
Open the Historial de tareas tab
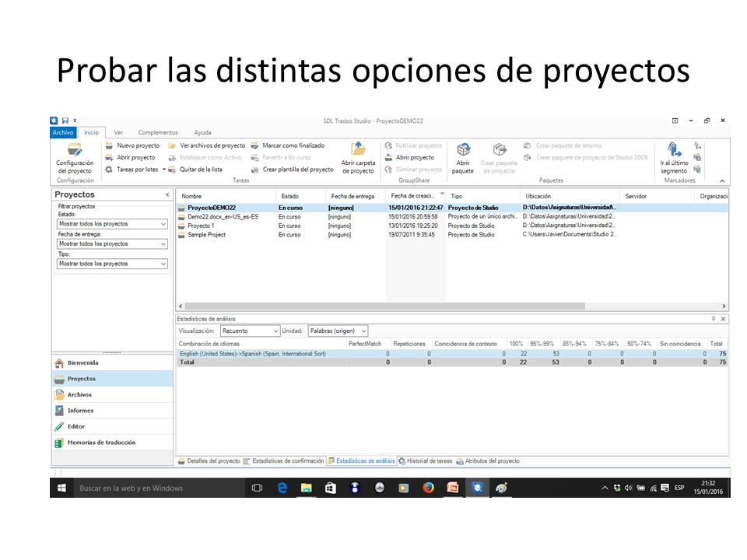click(426, 461)
